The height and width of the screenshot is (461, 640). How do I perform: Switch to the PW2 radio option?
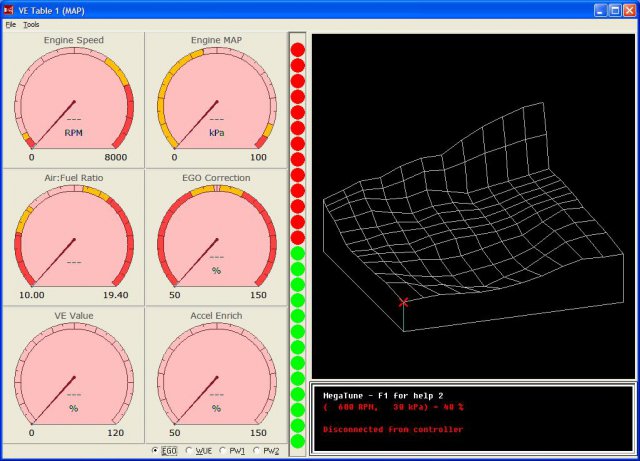(x=258, y=451)
